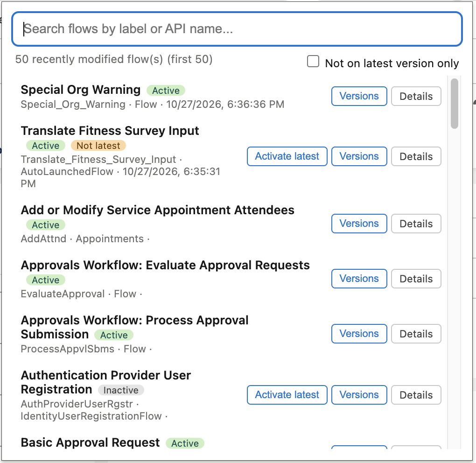Open Versions for Add or Modify Service Appointment Attendees
This screenshot has height=463, width=476.
[x=359, y=224]
